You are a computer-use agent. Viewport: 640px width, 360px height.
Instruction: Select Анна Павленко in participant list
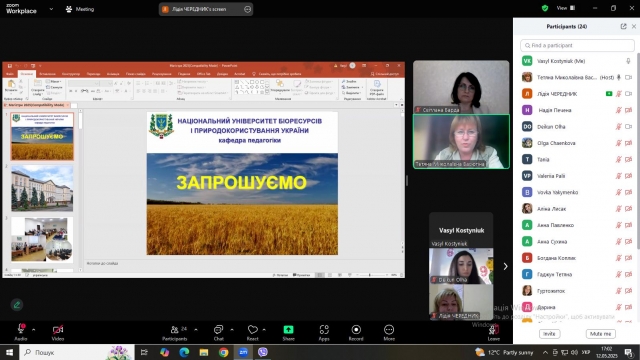pos(577,225)
